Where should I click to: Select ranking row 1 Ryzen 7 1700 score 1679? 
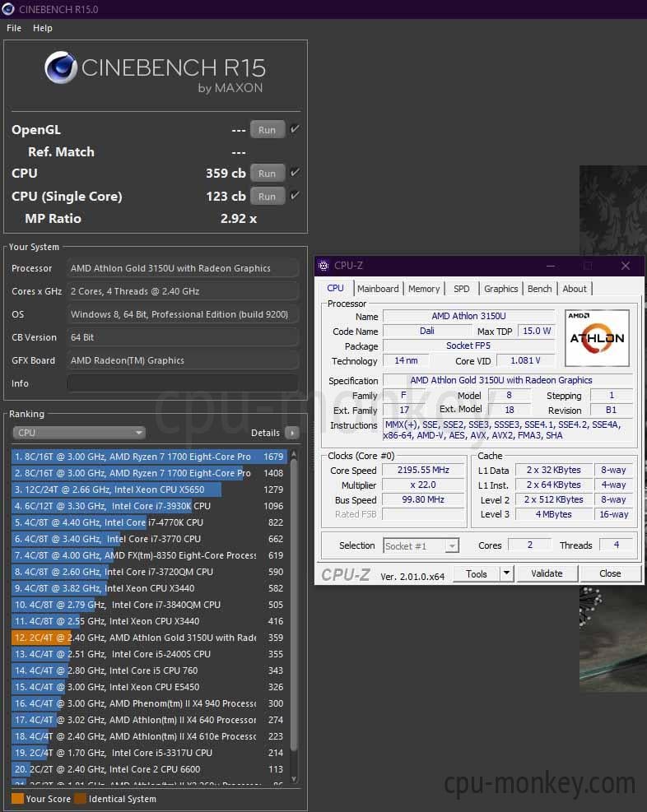(x=149, y=457)
